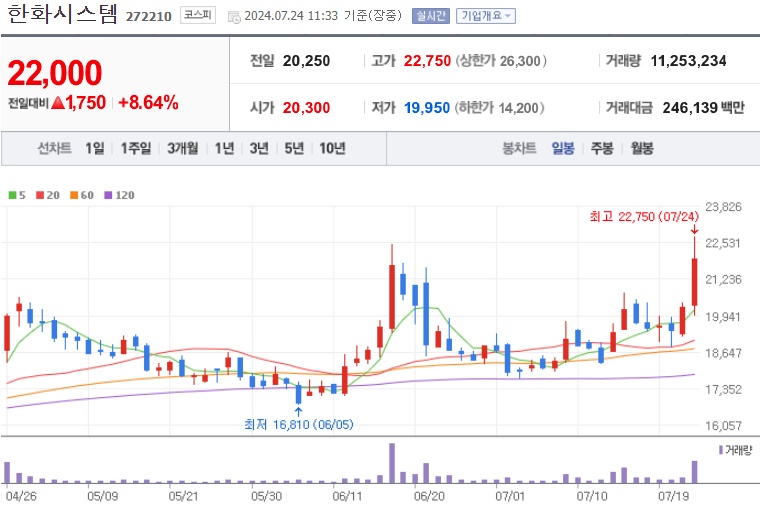Switch to 일봉 daily candle chart
Image resolution: width=760 pixels, height=510 pixels.
tap(563, 148)
